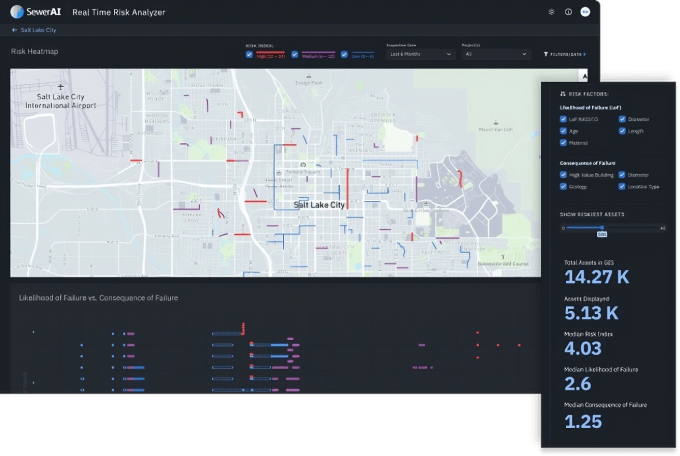This screenshot has width=680, height=456.
Task: Click the Risk Factors panel icon
Action: pyautogui.click(x=563, y=93)
